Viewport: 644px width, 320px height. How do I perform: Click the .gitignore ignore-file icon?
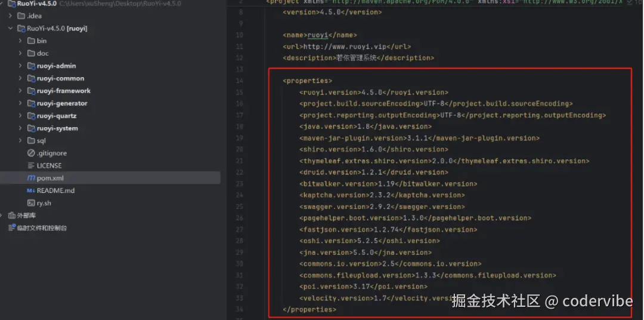coord(31,153)
